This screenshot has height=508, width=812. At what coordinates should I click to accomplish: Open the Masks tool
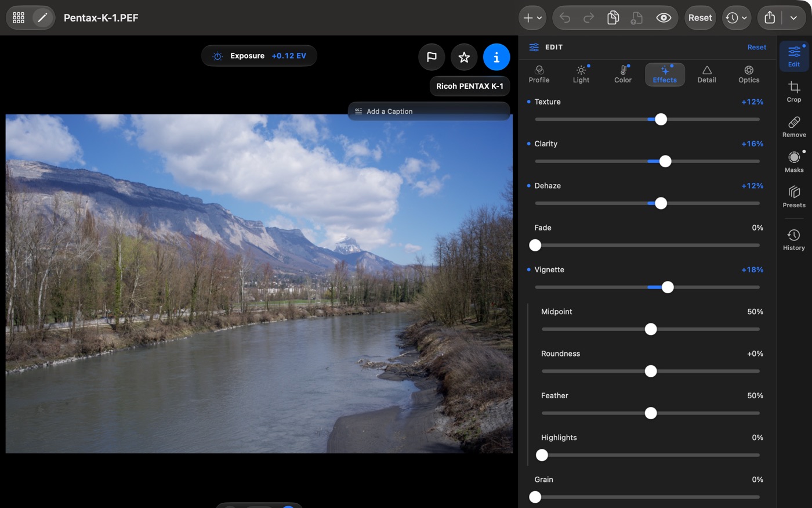(x=794, y=162)
